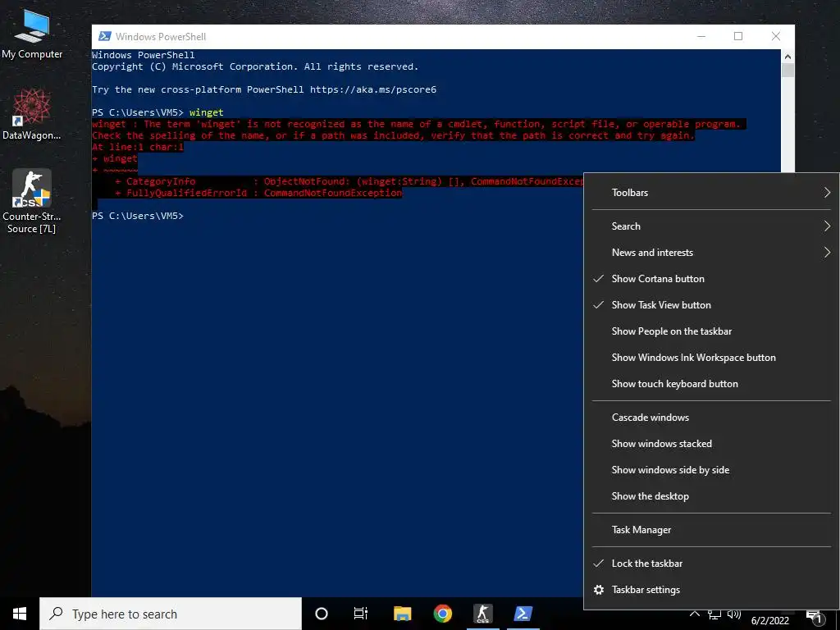Open Task Manager from the context menu
The width and height of the screenshot is (840, 630).
click(711, 530)
